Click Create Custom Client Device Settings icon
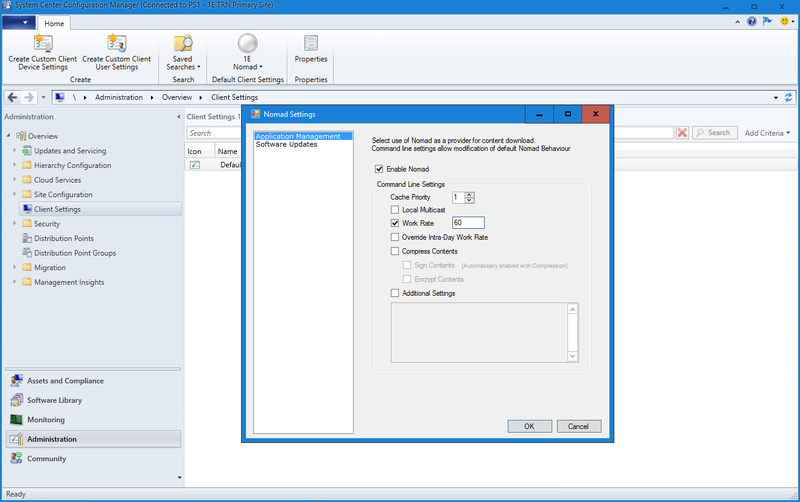This screenshot has width=800, height=502. pyautogui.click(x=43, y=43)
